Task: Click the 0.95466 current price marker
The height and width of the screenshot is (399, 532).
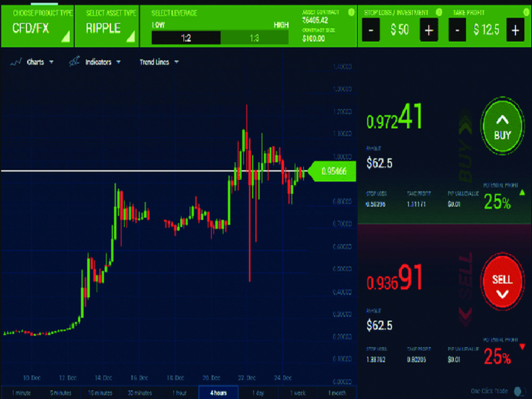Action: tap(332, 171)
